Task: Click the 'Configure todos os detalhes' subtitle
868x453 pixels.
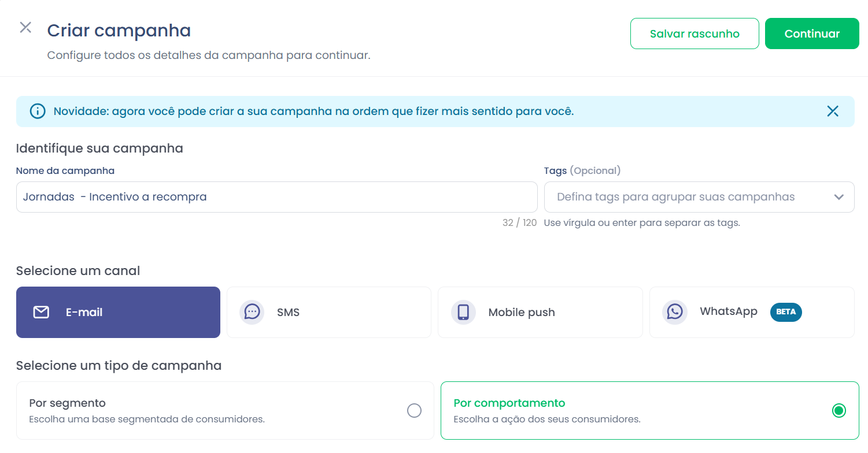Action: (209, 56)
